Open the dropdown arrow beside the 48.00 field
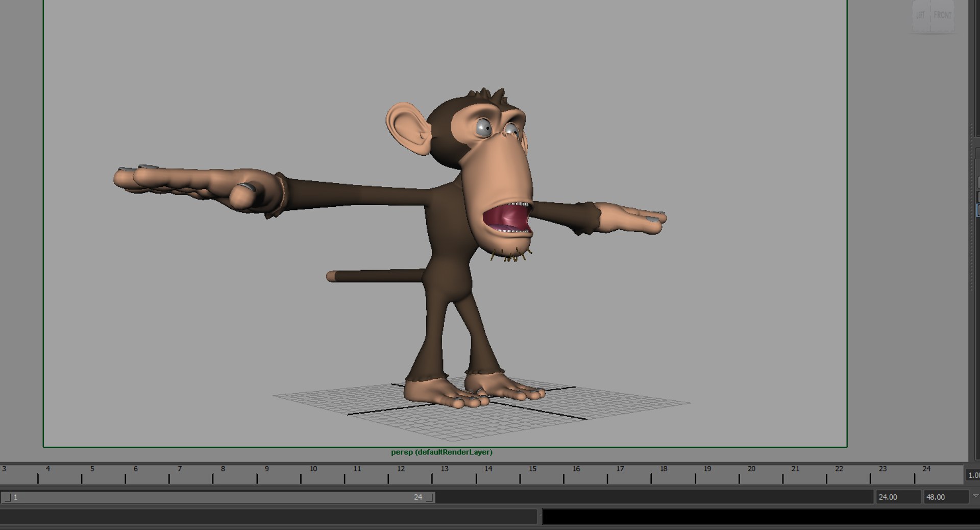 975,496
